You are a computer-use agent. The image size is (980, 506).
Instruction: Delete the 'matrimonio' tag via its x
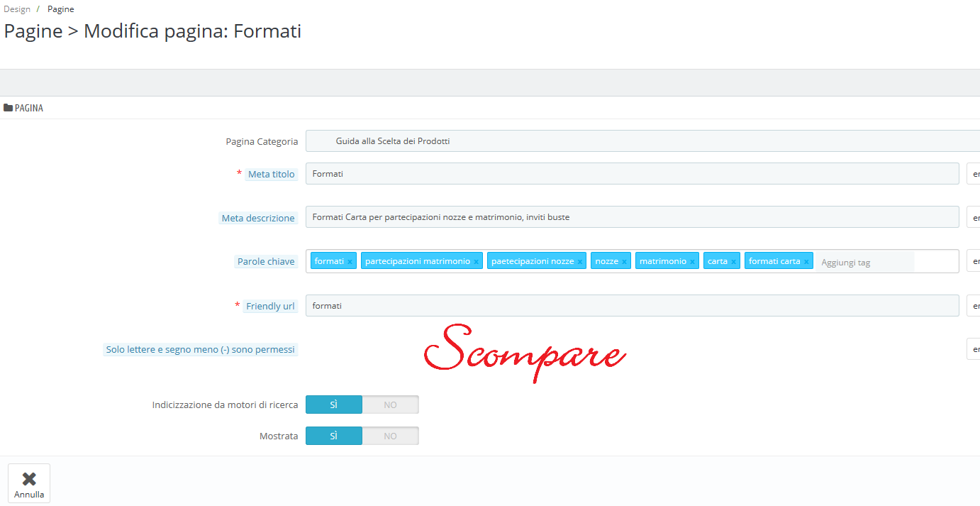[x=693, y=262]
